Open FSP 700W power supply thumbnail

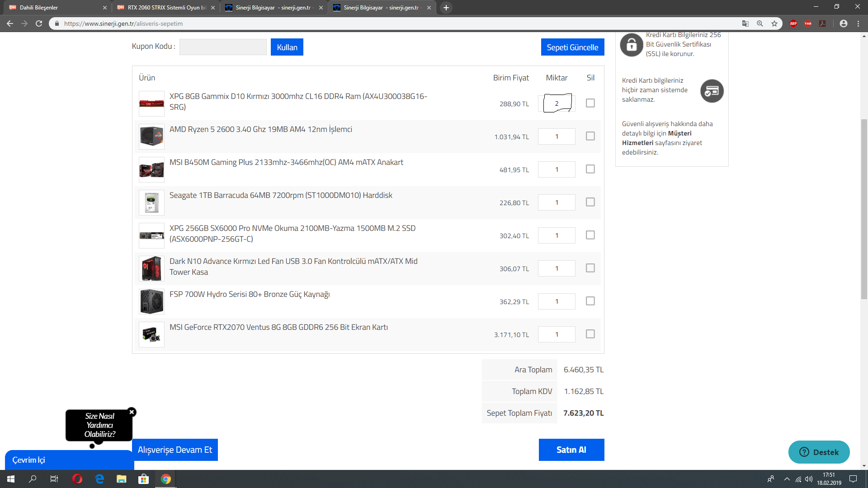click(x=151, y=301)
